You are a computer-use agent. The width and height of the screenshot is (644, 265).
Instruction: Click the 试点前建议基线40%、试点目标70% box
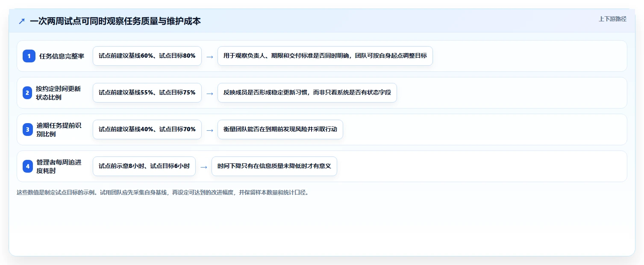(x=147, y=130)
